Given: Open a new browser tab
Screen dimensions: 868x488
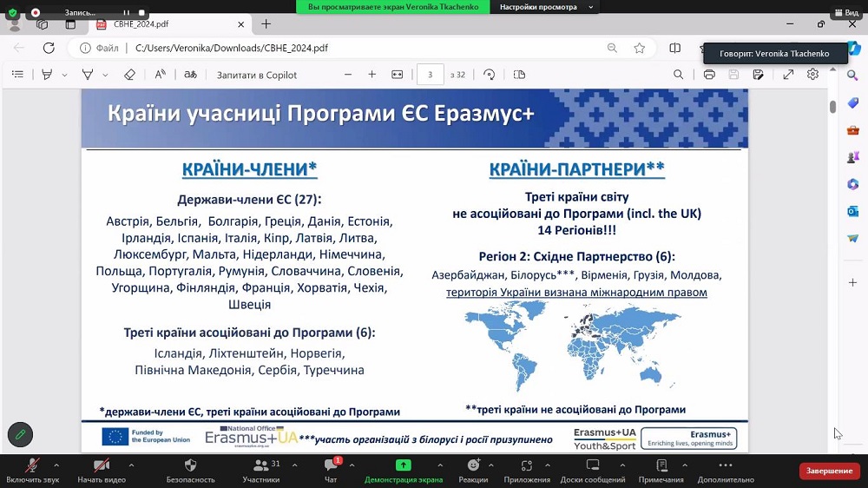Looking at the screenshot, I should click(266, 24).
